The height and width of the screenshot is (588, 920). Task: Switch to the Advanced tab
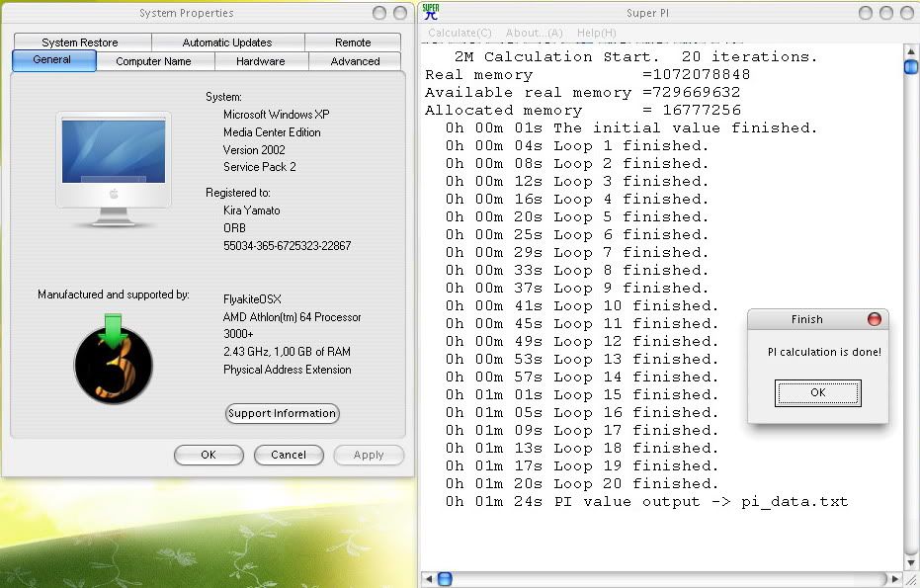tap(355, 61)
